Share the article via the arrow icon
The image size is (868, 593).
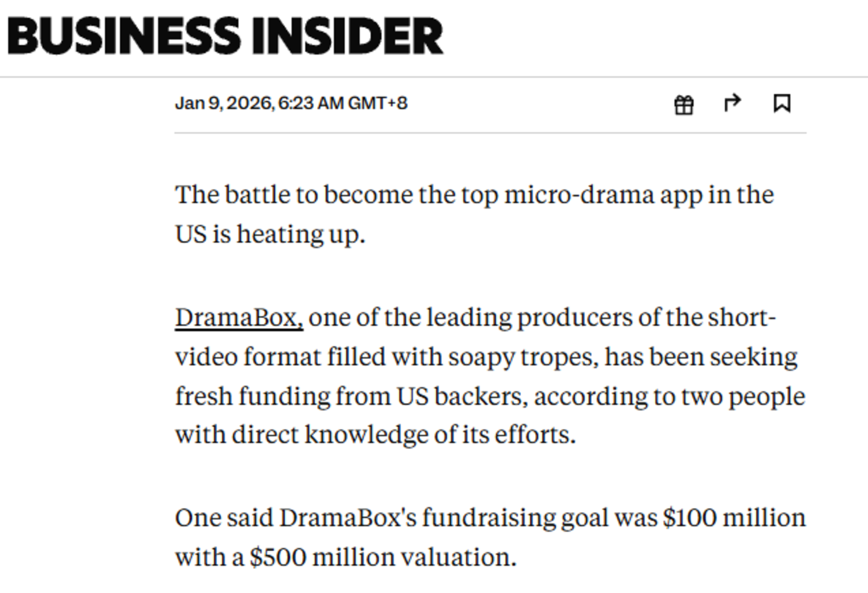coord(732,103)
